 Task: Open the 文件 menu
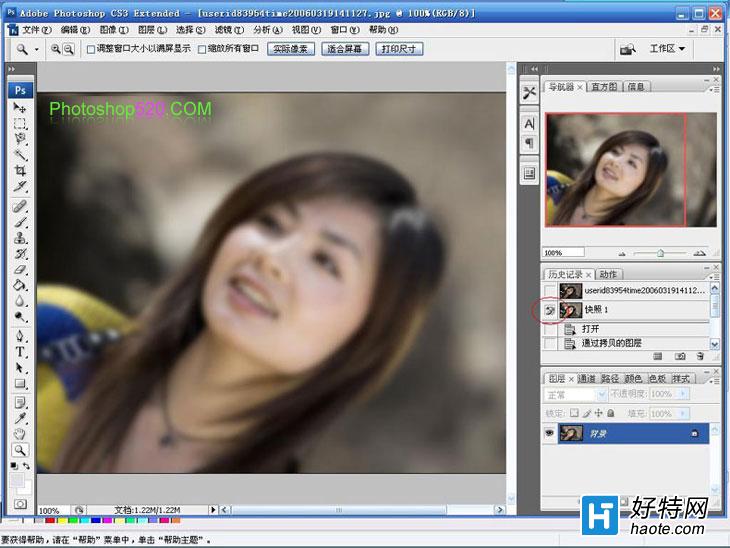tap(37, 30)
